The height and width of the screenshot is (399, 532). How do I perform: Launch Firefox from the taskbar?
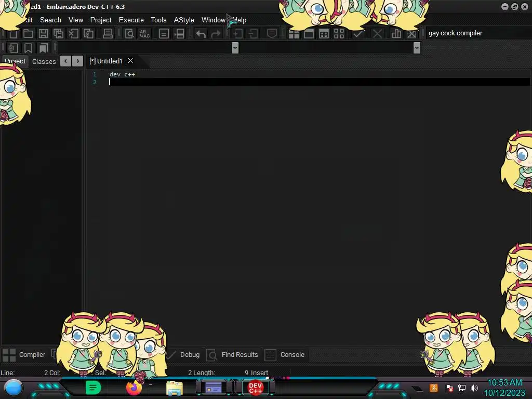134,388
